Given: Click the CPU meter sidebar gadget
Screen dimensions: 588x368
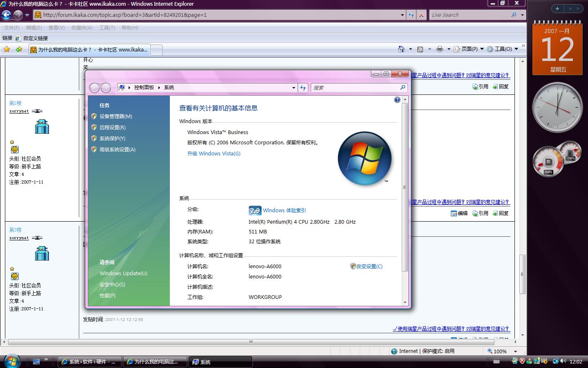Looking at the screenshot, I should [548, 161].
